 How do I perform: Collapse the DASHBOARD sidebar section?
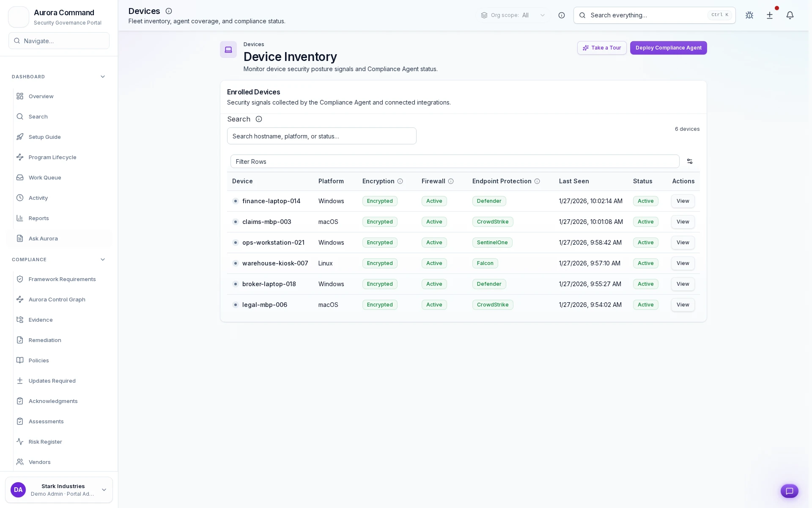102,77
